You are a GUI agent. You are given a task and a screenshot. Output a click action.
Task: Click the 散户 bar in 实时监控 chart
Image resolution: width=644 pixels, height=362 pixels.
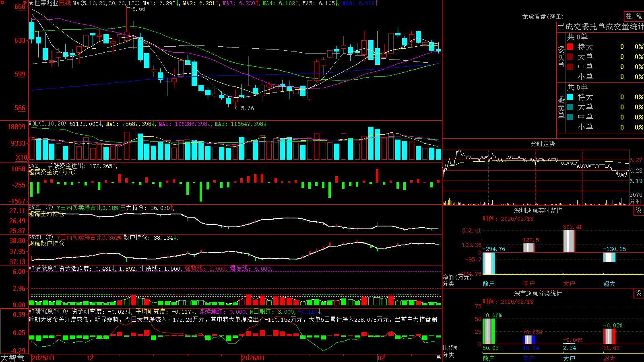pos(489,263)
